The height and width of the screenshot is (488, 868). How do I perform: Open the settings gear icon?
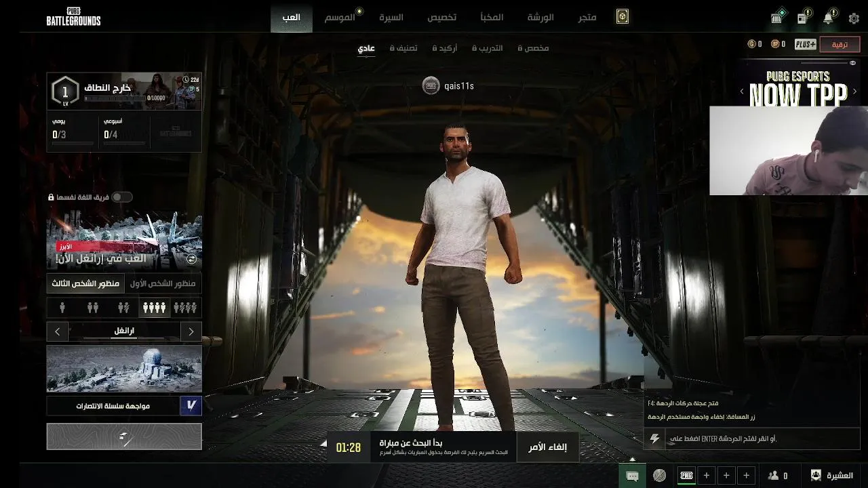click(x=854, y=18)
